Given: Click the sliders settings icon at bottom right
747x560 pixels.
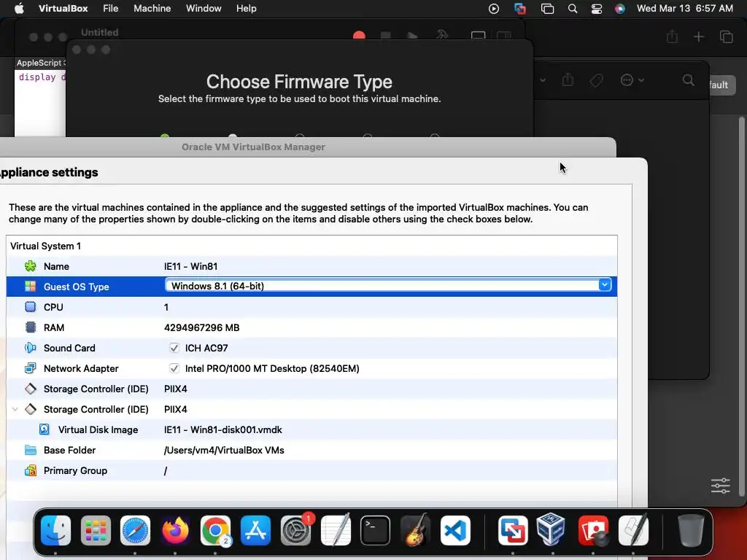Looking at the screenshot, I should coord(720,486).
